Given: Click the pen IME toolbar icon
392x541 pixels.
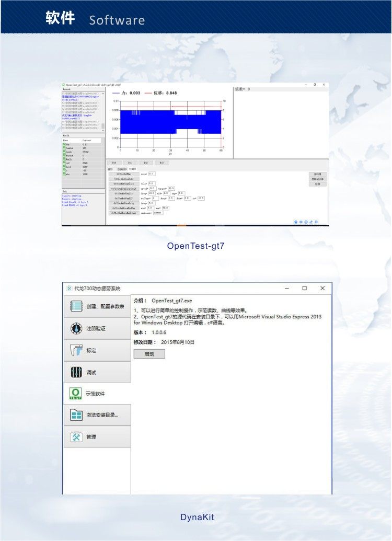Looking at the screenshot, I should pos(311,222).
